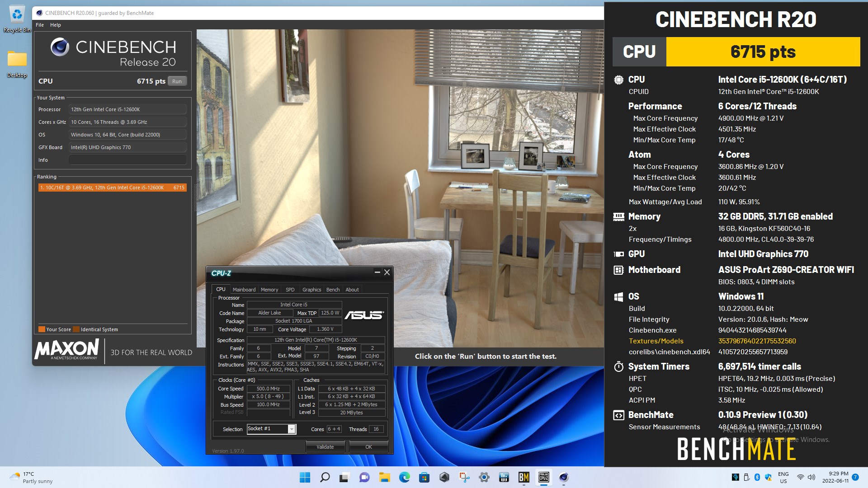This screenshot has height=488, width=868.
Task: Click the BenchMate code icon in panel
Action: 618,415
